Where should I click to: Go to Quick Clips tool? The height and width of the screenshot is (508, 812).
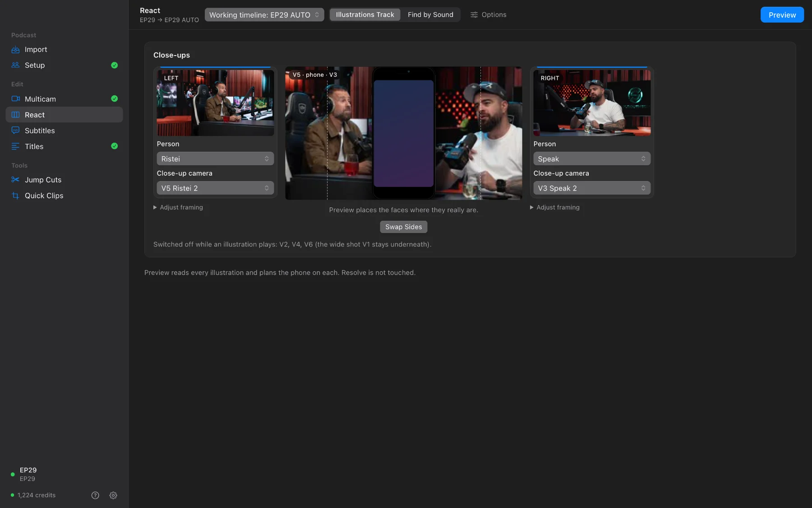coord(64,196)
